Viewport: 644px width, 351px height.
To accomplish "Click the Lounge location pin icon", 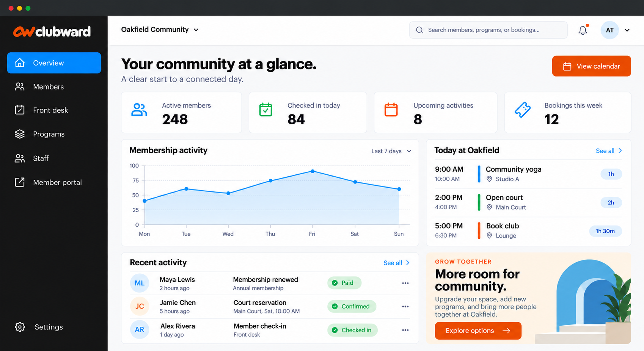I will point(489,236).
